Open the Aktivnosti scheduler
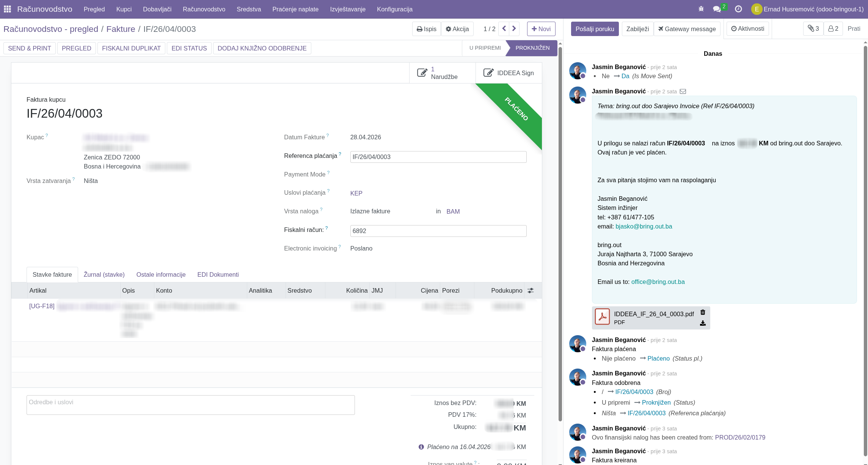868x465 pixels. 747,28
